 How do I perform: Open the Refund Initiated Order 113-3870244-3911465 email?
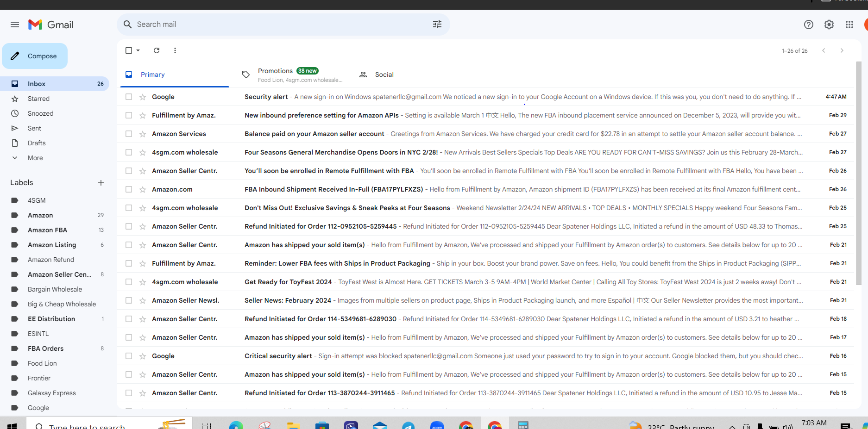pyautogui.click(x=485, y=393)
